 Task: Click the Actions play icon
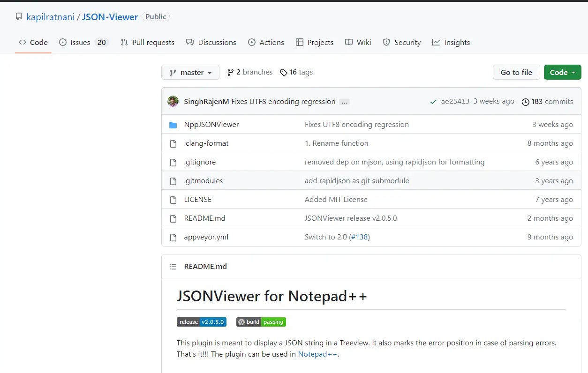253,42
